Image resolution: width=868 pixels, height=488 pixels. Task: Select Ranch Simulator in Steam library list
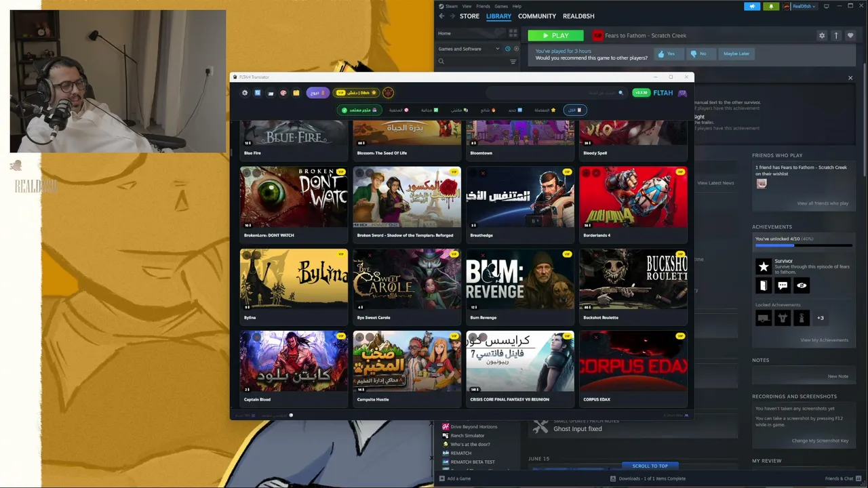pos(467,436)
